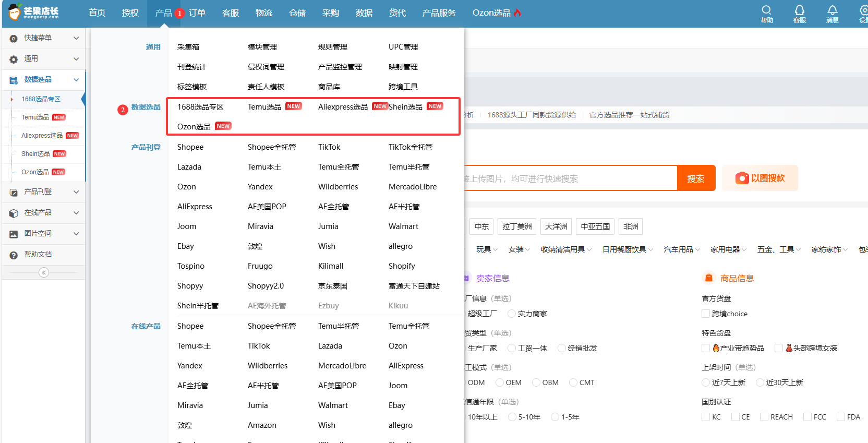Check the 产业带趋势品 checkbox
The image size is (868, 443).
[x=706, y=348]
